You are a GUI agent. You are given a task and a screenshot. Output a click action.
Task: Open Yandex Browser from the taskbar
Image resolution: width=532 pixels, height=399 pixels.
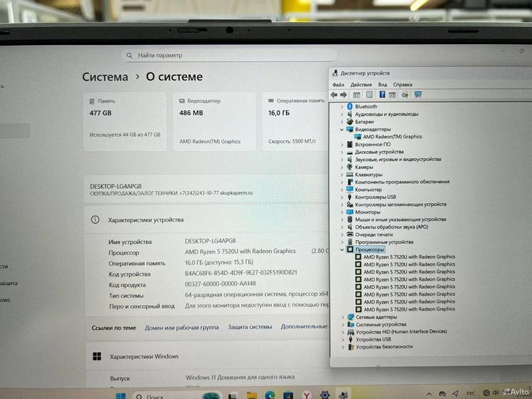pos(307,395)
